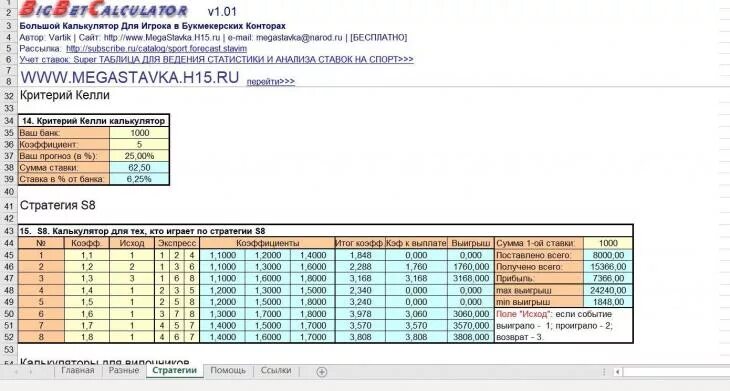This screenshot has height=391, width=730.
Task: Select the Выигрыш cell 3570,000
Action: coord(471,325)
